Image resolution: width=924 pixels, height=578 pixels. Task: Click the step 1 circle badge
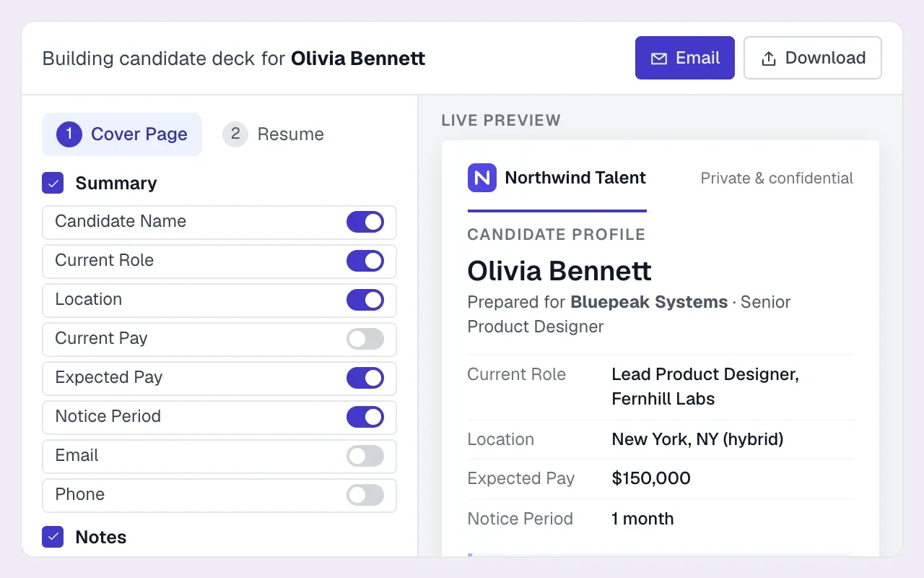pos(69,134)
